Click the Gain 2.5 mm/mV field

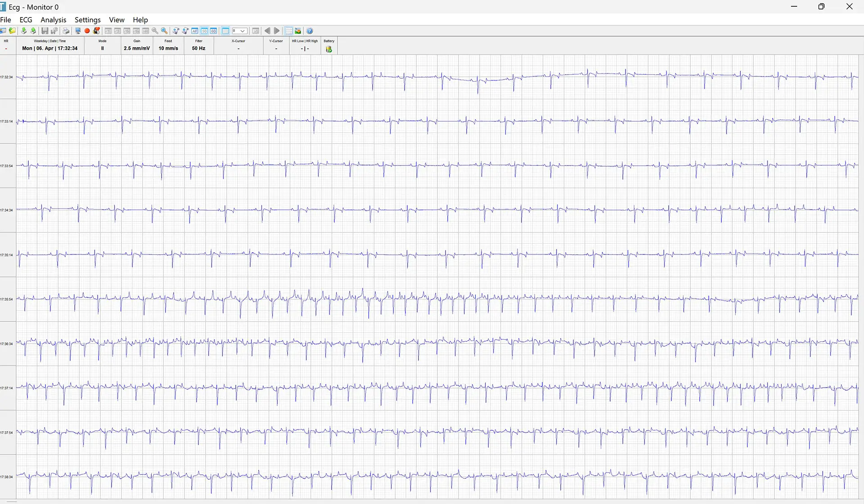tap(137, 48)
